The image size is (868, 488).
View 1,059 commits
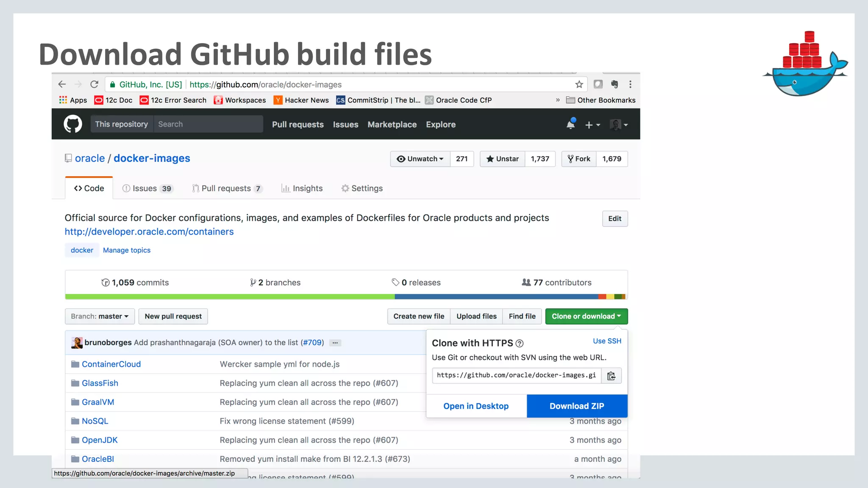pos(135,283)
